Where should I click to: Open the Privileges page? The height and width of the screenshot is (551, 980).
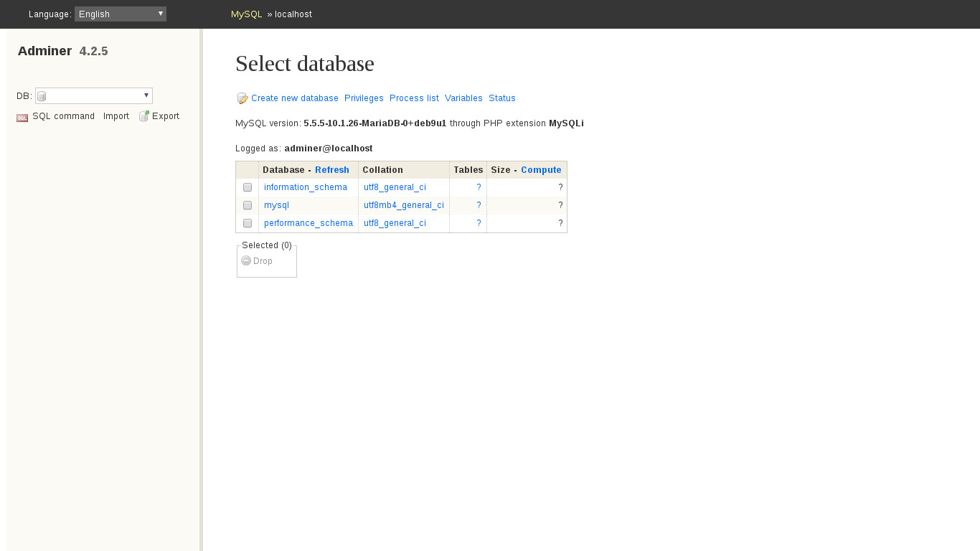point(364,98)
